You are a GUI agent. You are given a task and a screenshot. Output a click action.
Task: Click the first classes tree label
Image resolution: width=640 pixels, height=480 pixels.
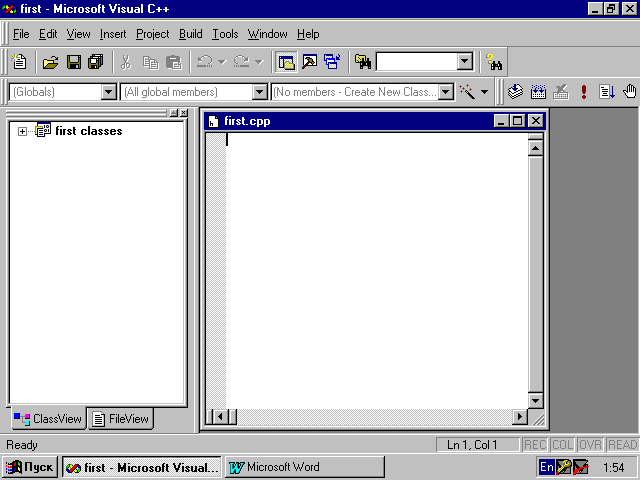[89, 131]
